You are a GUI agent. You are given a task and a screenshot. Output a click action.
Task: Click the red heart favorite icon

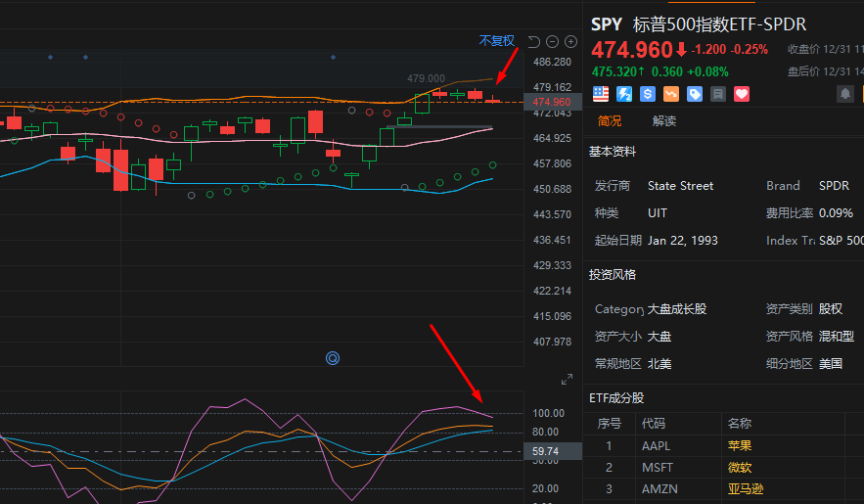point(742,94)
